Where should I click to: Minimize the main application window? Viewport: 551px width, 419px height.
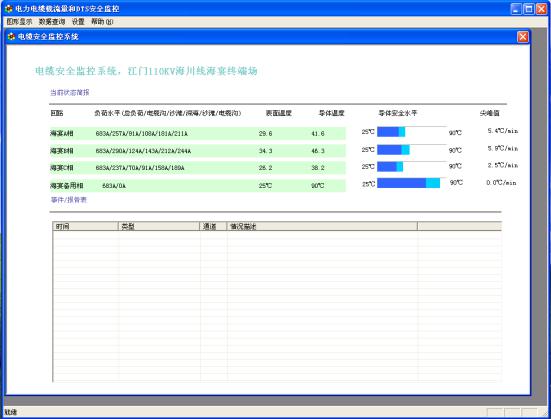(x=516, y=9)
